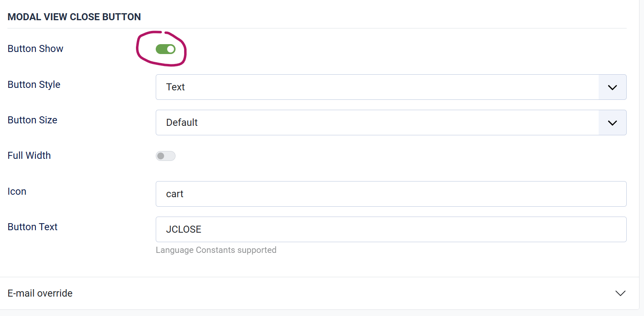Click the Button Size chevron arrow
Screen dimensions: 644x316
(612, 123)
